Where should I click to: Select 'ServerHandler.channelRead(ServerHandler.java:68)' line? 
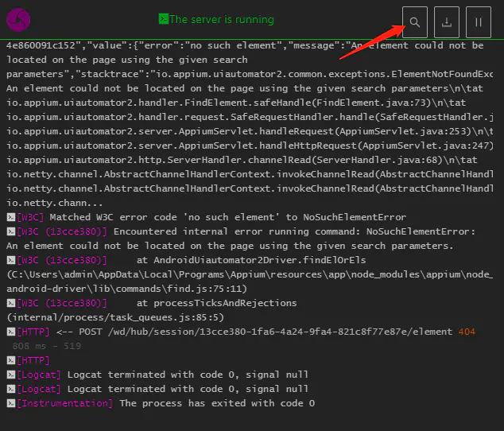(242, 160)
